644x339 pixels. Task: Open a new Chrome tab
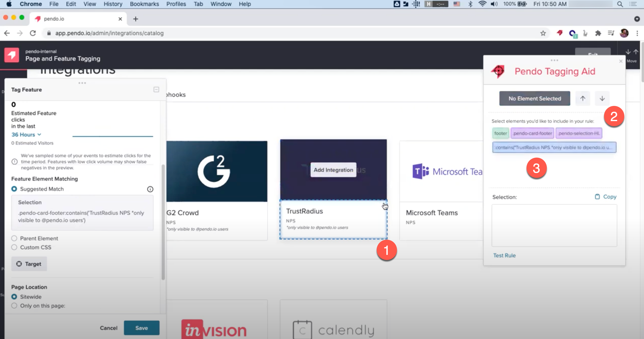[136, 19]
